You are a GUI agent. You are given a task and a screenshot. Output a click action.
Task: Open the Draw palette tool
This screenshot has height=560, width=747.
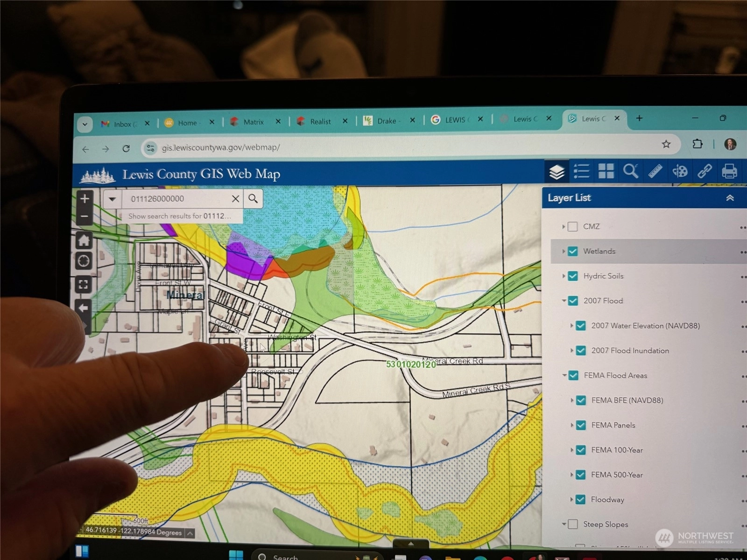[x=680, y=171]
